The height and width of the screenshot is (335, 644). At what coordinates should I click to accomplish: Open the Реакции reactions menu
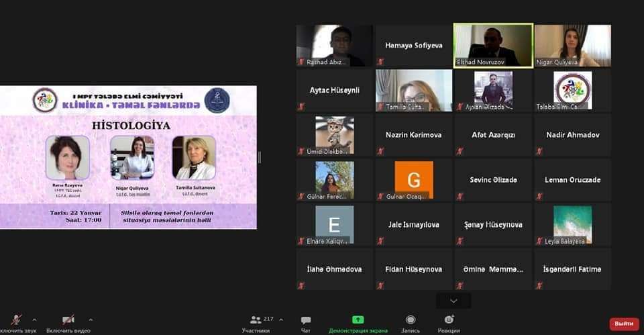(x=449, y=323)
